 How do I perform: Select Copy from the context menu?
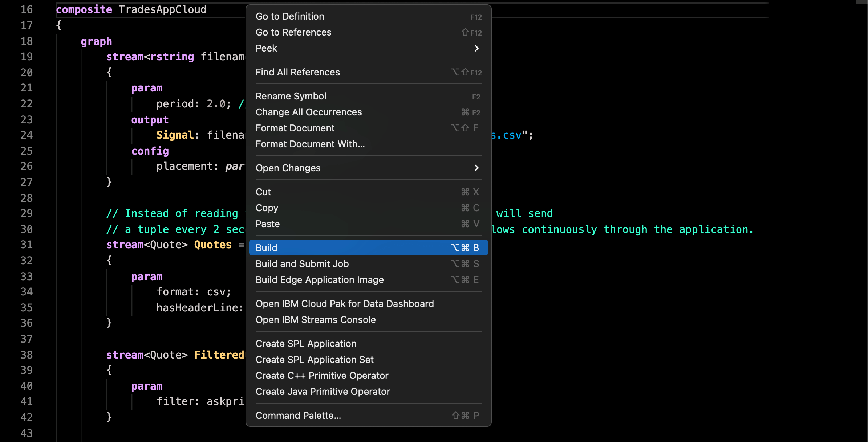(x=267, y=208)
